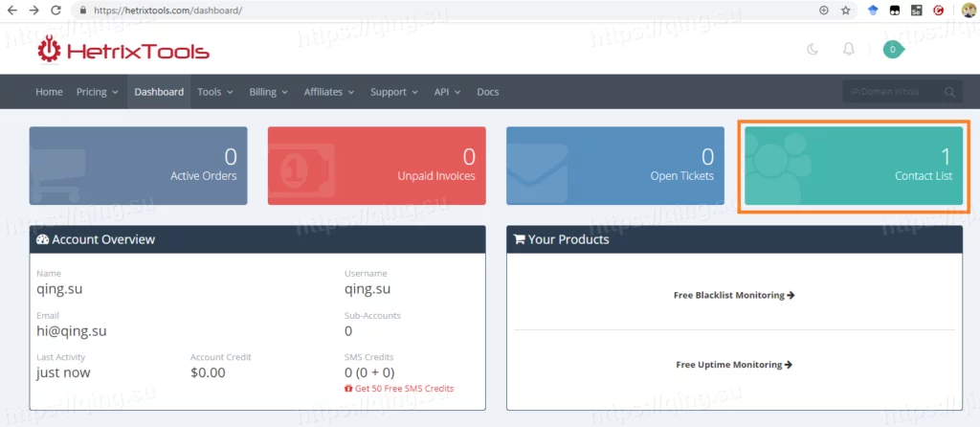Select the Dashboard menu item
The image size is (980, 427).
(x=159, y=92)
